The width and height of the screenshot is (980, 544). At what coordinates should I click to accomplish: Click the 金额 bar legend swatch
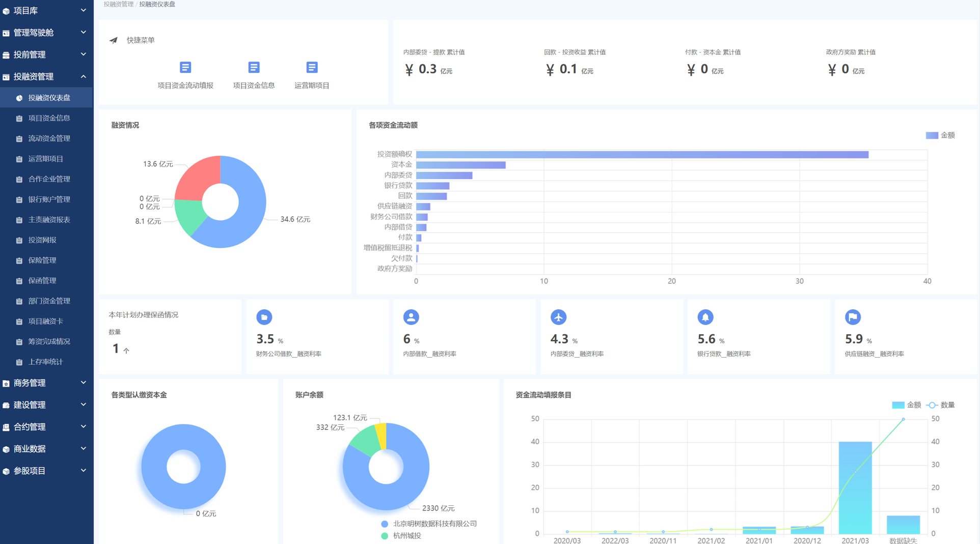[x=898, y=405]
